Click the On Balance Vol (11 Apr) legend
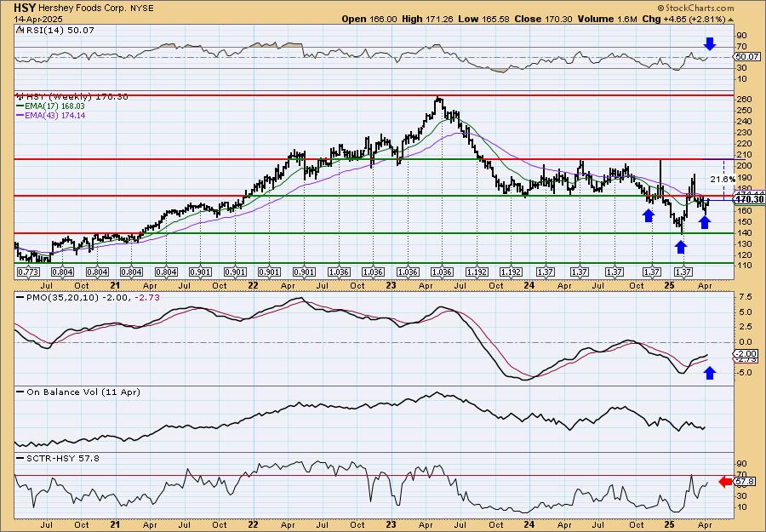766x532 pixels. coord(78,392)
